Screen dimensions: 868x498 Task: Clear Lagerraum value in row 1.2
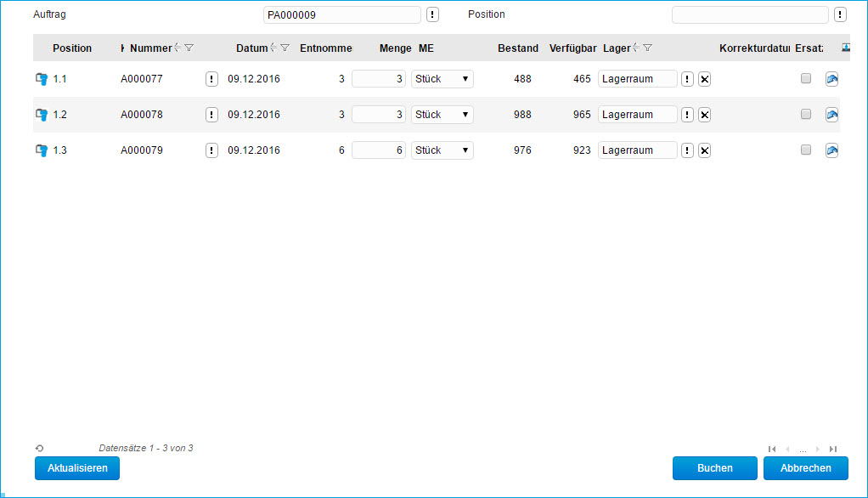[704, 115]
